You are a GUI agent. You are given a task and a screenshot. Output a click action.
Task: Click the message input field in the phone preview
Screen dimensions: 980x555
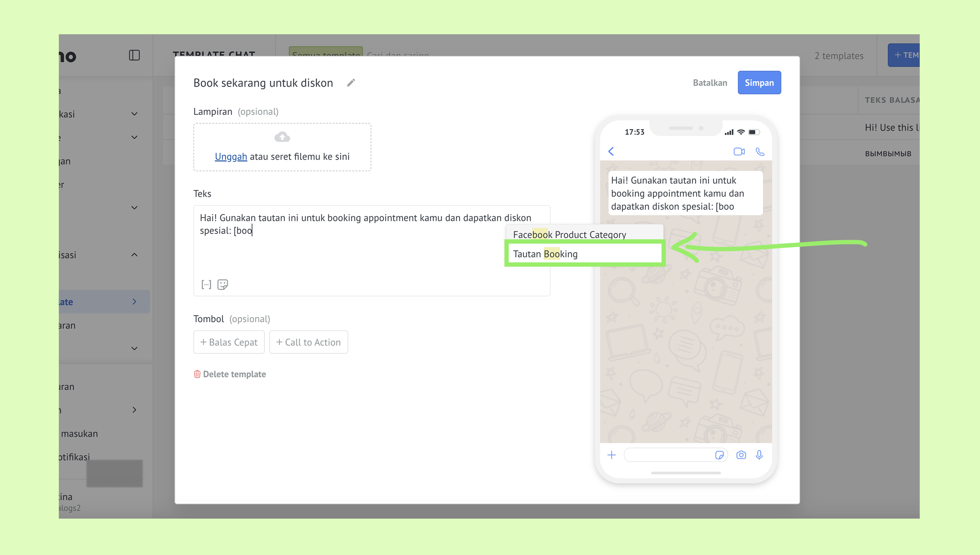[676, 455]
